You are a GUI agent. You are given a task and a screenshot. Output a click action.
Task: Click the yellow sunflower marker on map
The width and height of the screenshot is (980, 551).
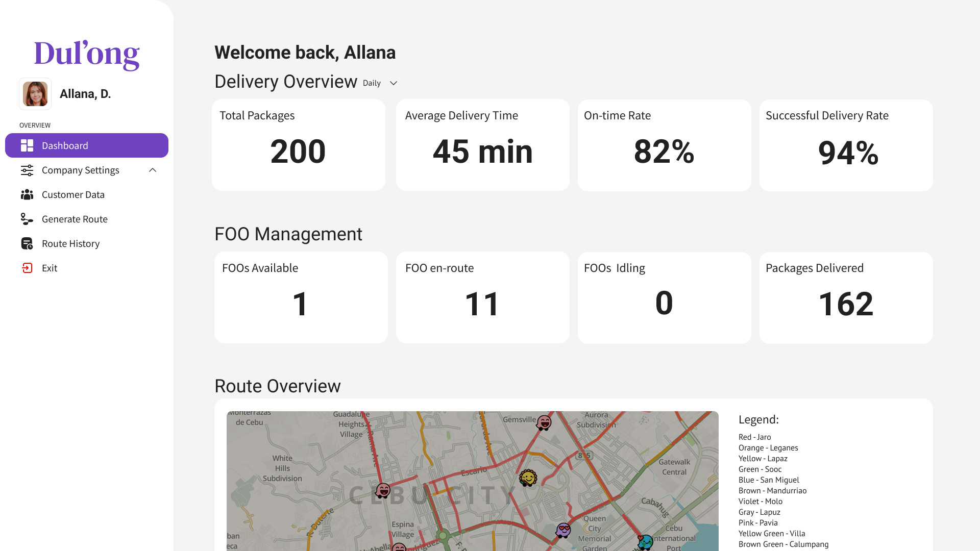pos(528,478)
